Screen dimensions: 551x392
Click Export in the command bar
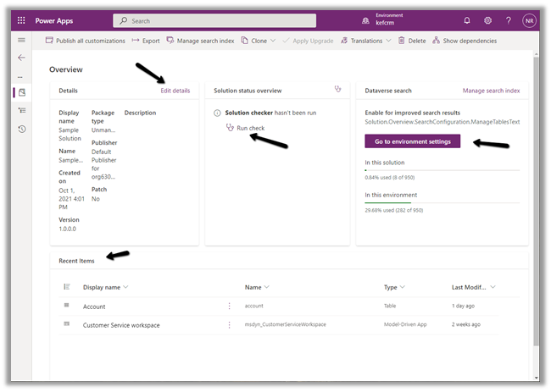(146, 41)
